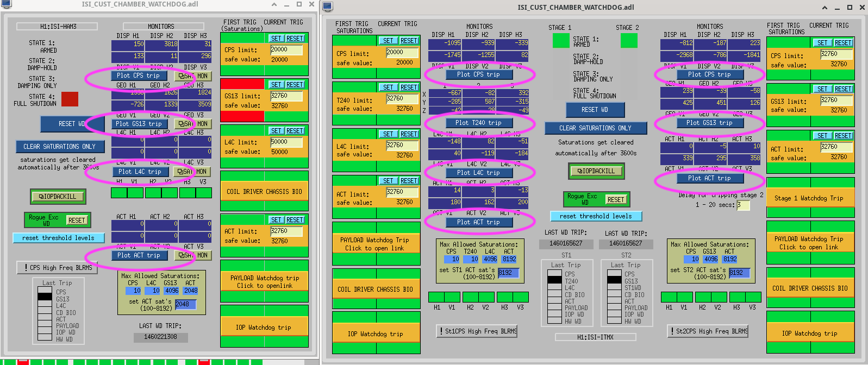Click Plot ACT trip in HAM3 window

pyautogui.click(x=139, y=255)
